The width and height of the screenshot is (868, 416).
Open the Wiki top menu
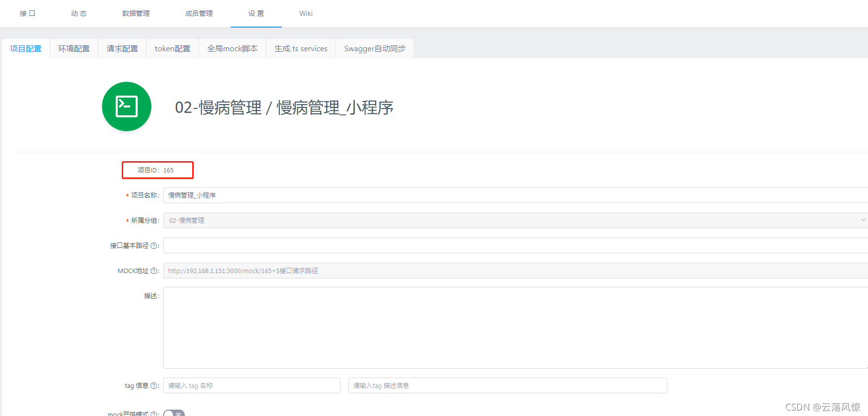coord(306,13)
